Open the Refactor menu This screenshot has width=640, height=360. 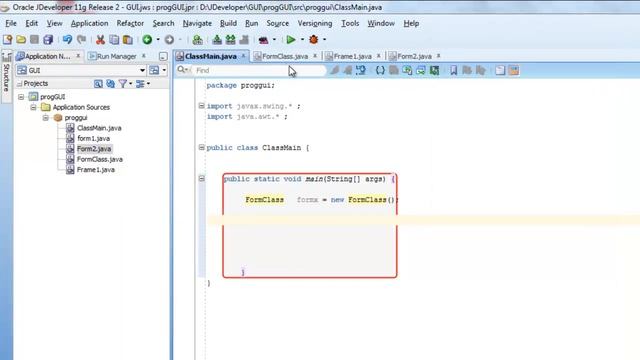point(130,23)
